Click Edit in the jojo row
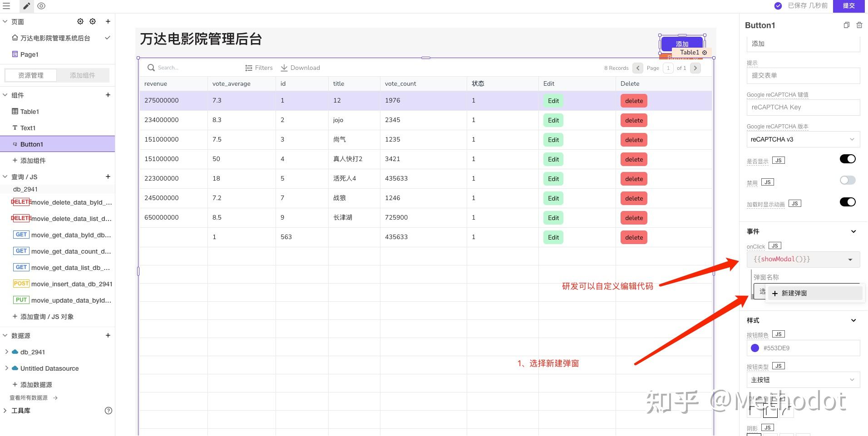This screenshot has height=436, width=868. (x=553, y=120)
